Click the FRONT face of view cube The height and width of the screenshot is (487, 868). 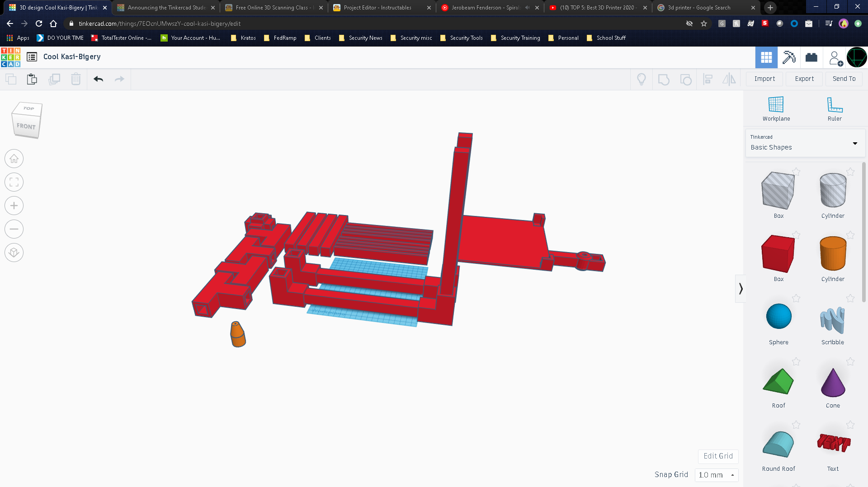click(26, 126)
